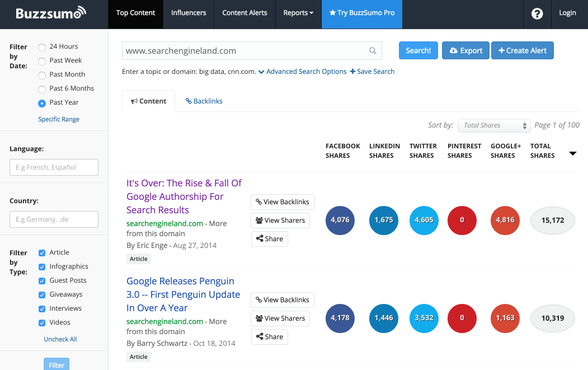Click Pinterest shares bubble in Authorship row
Screen dimensions: 588x370
tap(462, 221)
